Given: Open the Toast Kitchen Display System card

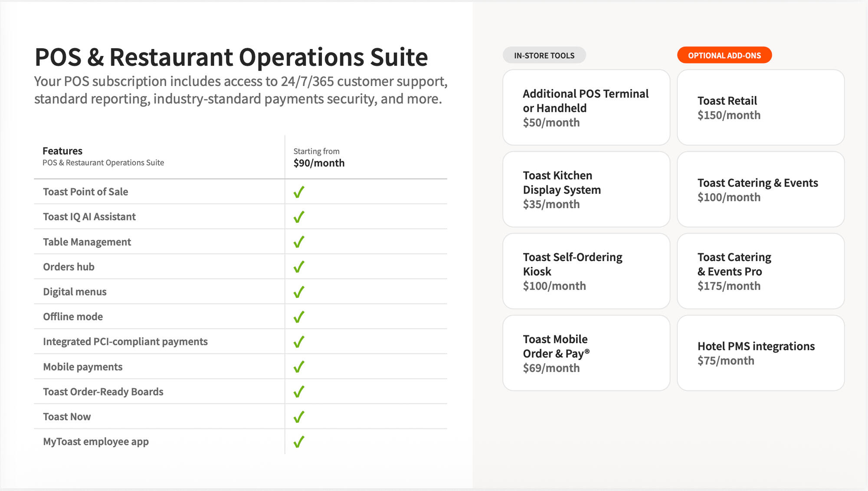Looking at the screenshot, I should click(x=586, y=190).
